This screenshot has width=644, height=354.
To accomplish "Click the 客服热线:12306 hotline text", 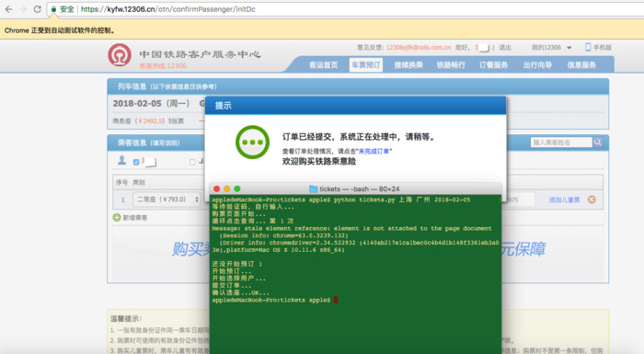I will 163,65.
